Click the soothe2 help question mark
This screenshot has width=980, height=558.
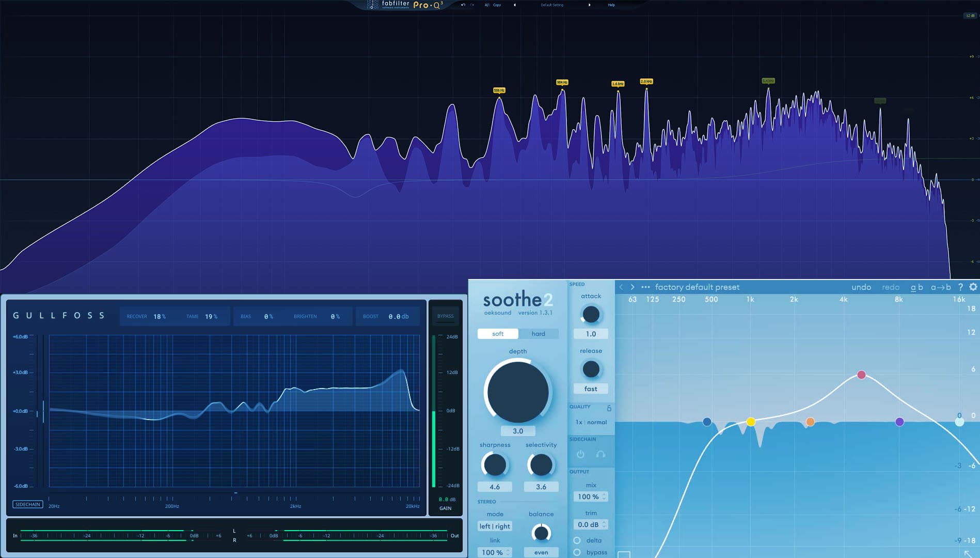tap(960, 287)
